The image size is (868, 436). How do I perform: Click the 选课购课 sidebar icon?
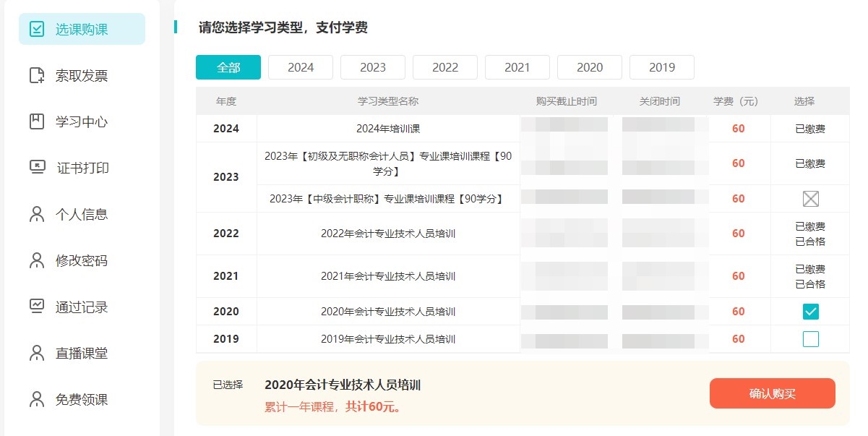point(36,29)
